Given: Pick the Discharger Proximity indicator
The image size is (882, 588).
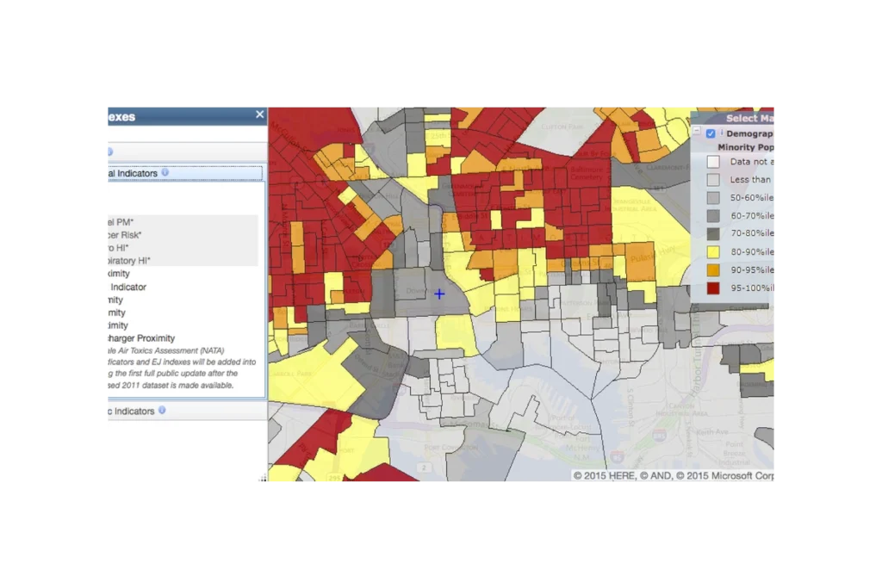Looking at the screenshot, I should point(140,338).
